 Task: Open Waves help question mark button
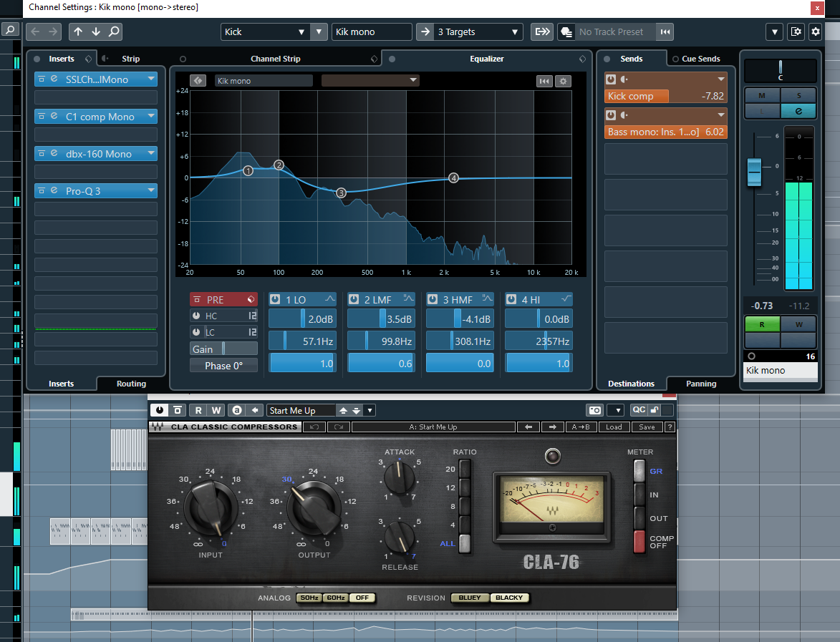tap(670, 427)
